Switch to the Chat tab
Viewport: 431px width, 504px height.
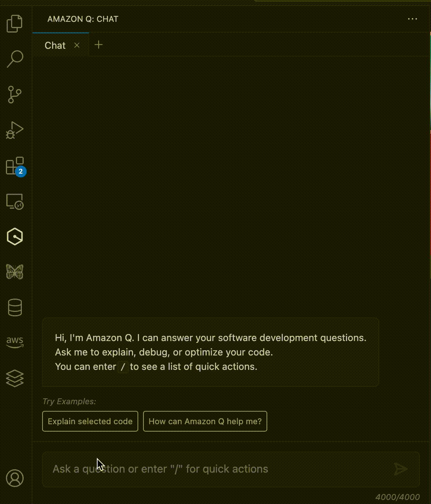(55, 45)
